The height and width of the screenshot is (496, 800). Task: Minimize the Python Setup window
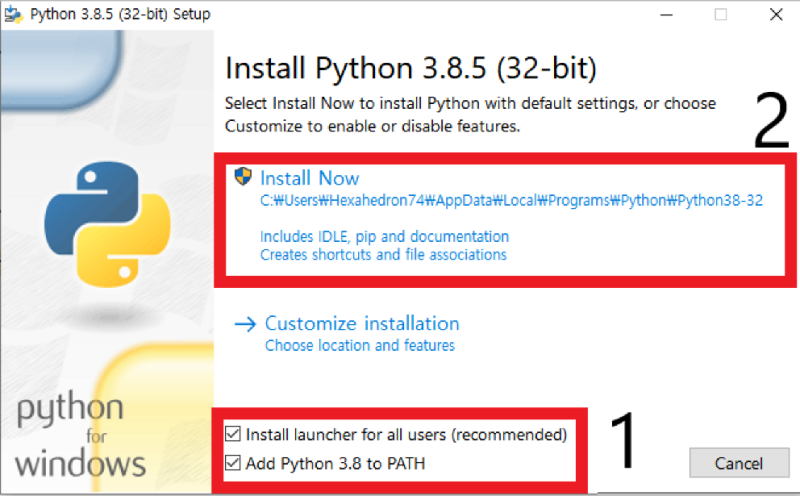tap(666, 15)
